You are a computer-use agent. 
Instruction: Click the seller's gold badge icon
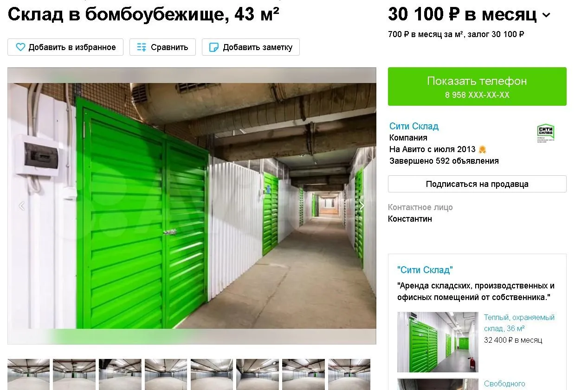click(482, 149)
